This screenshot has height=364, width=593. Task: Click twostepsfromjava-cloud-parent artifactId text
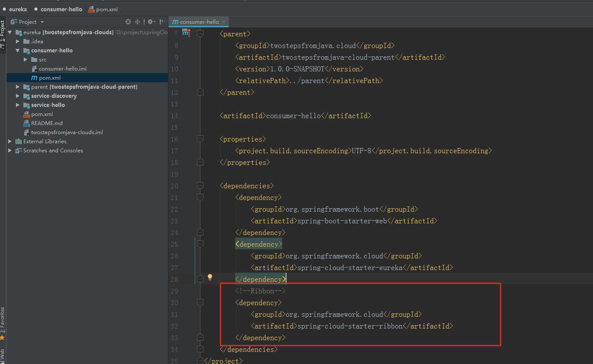(338, 57)
